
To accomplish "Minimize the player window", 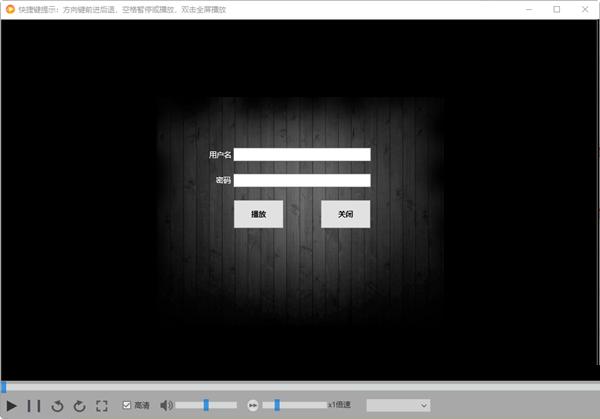I will click(529, 9).
